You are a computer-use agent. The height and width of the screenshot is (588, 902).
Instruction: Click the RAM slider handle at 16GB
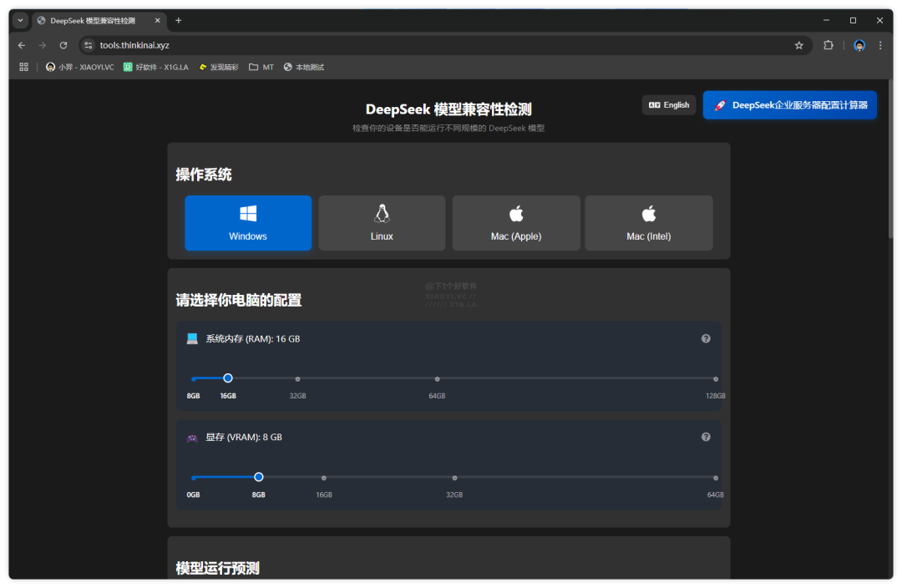pos(228,378)
